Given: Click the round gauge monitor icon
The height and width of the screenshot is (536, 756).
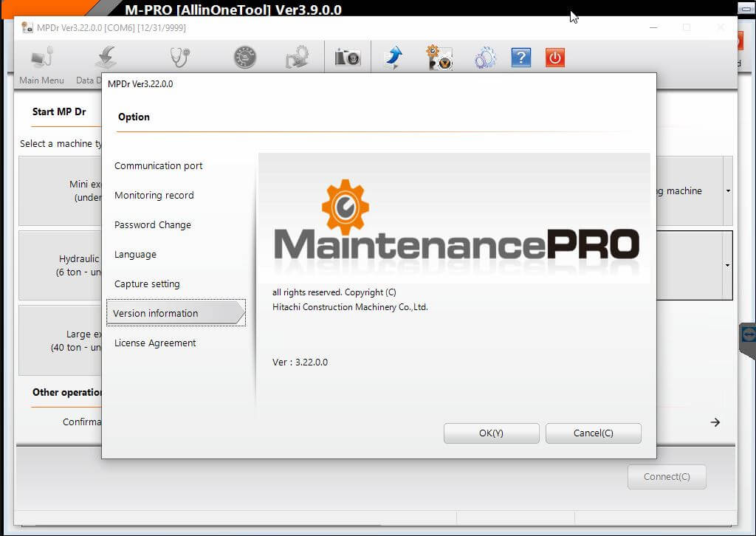Looking at the screenshot, I should pos(244,57).
